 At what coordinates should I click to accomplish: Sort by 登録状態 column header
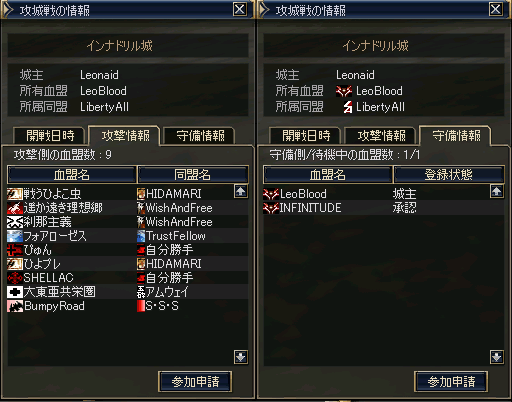coord(449,174)
